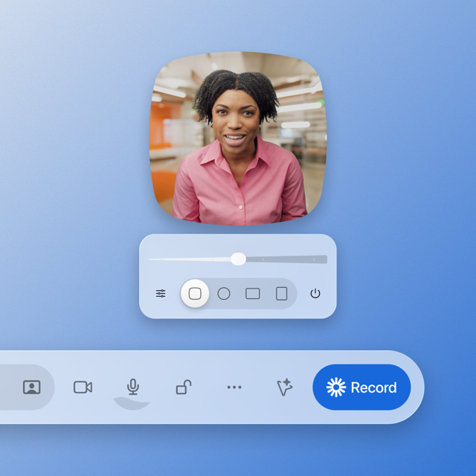Click the unlocked padlock icon
The image size is (476, 476).
[184, 387]
